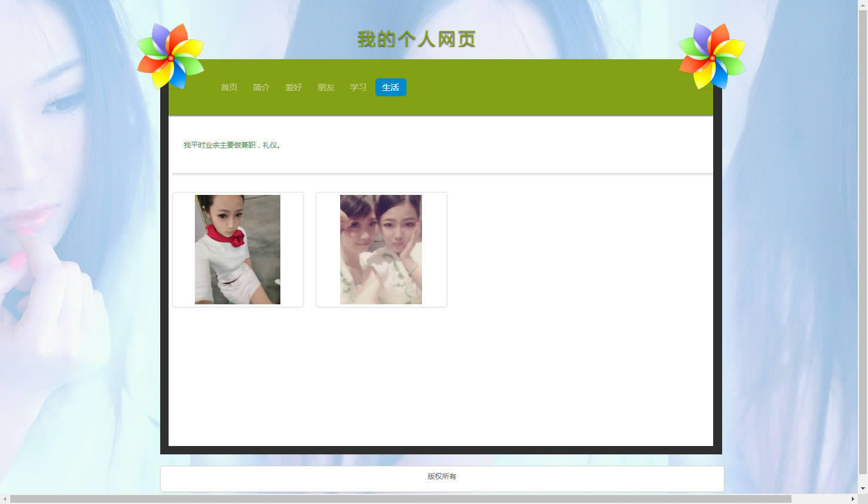The image size is (868, 504).
Task: Click the horizontal scrollbar right arrow
Action: 852,499
